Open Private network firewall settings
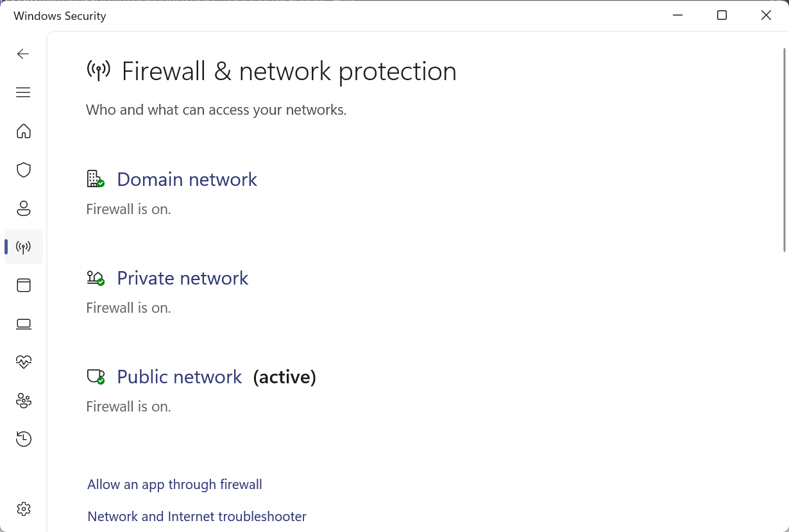 coord(182,278)
